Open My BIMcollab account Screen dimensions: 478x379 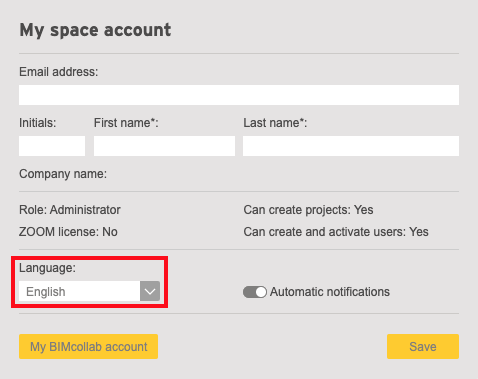[88, 347]
